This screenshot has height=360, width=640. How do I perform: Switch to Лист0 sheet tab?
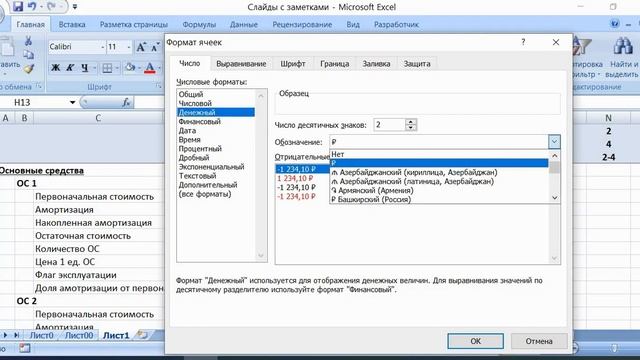(42, 335)
